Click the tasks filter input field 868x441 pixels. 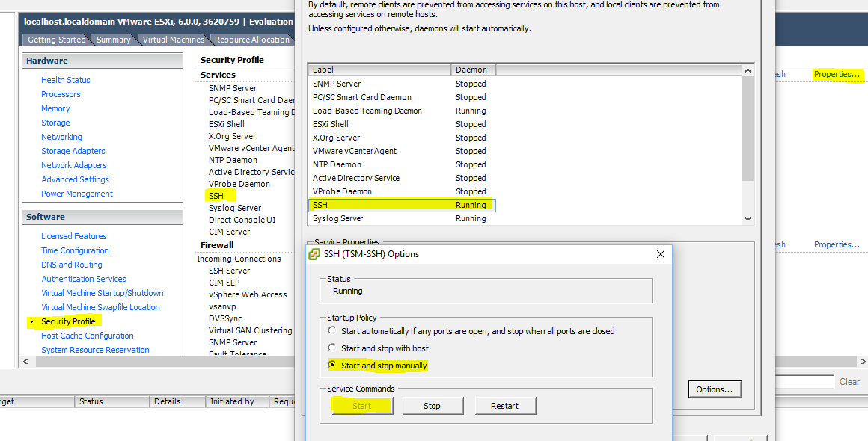coord(805,382)
